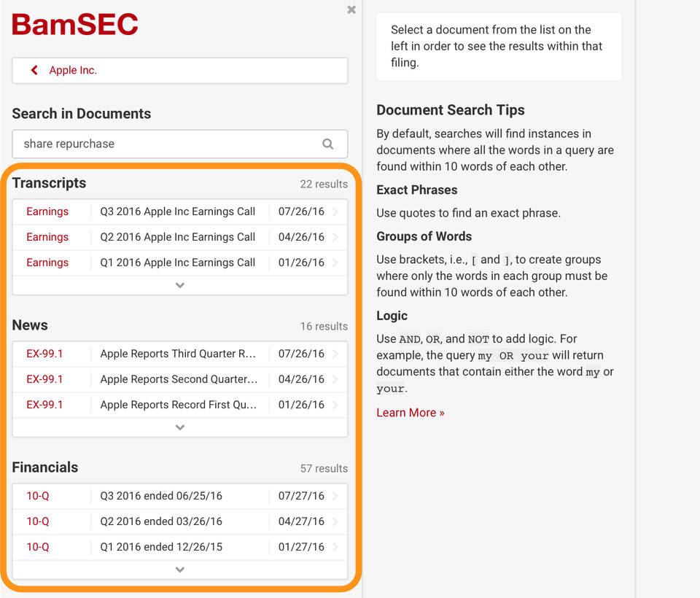Expand more results under Transcripts
Viewport: 700px width, 598px height.
point(179,284)
